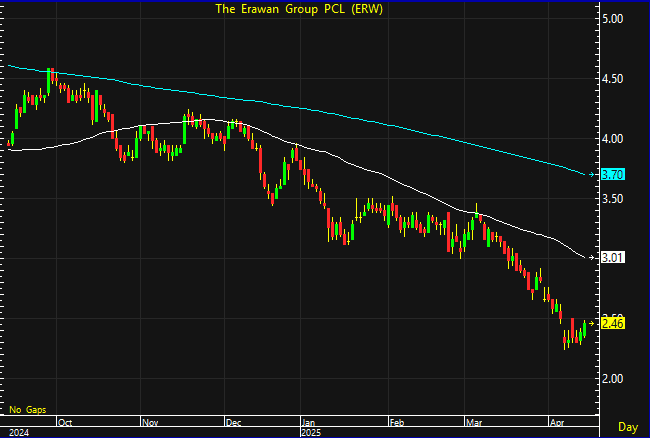Click the Feb label on the time axis
The width and height of the screenshot is (650, 438).
click(397, 423)
